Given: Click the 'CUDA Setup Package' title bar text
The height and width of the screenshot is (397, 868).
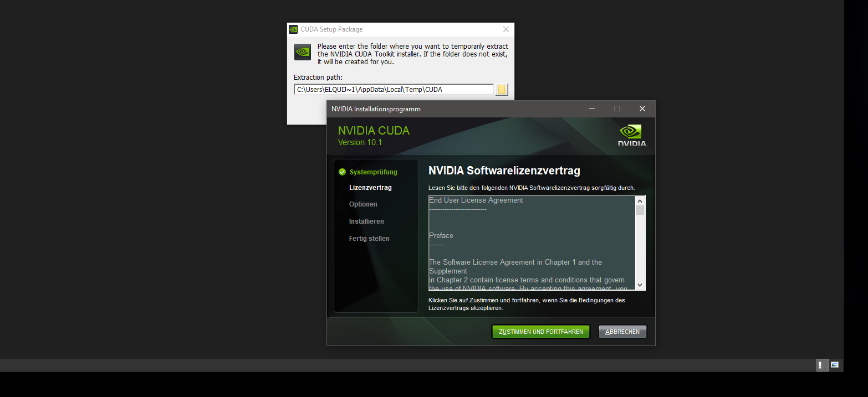Looking at the screenshot, I should (x=331, y=29).
